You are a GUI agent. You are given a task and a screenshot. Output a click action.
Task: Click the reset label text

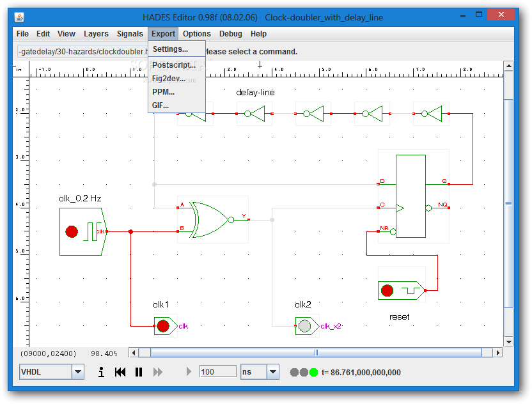pos(400,317)
